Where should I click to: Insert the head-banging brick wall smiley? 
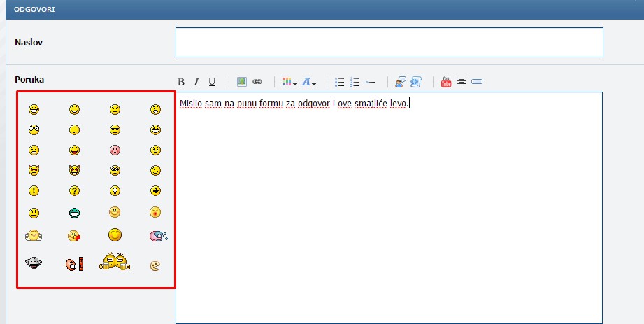74,264
